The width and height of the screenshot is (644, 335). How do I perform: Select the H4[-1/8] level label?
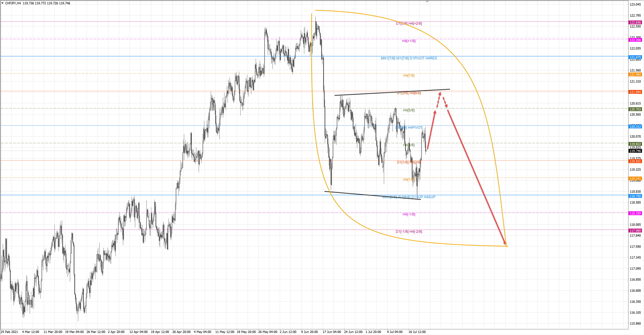tap(409, 214)
